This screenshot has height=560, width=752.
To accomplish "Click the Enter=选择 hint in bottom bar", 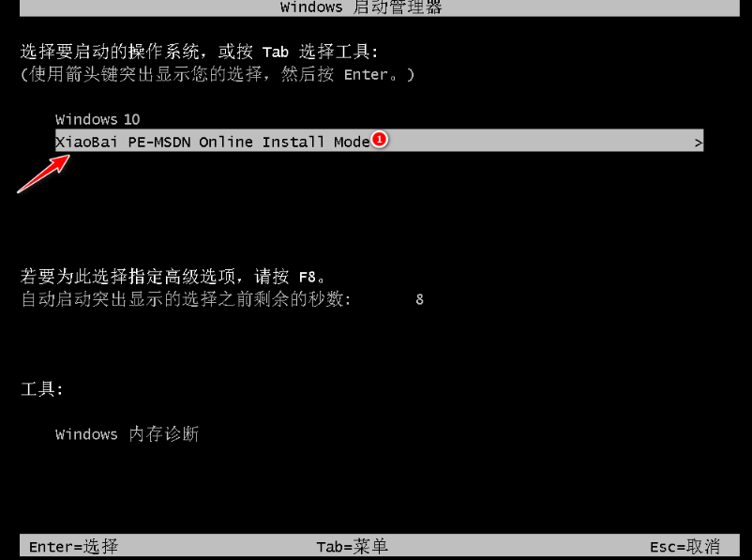I will 73,546.
